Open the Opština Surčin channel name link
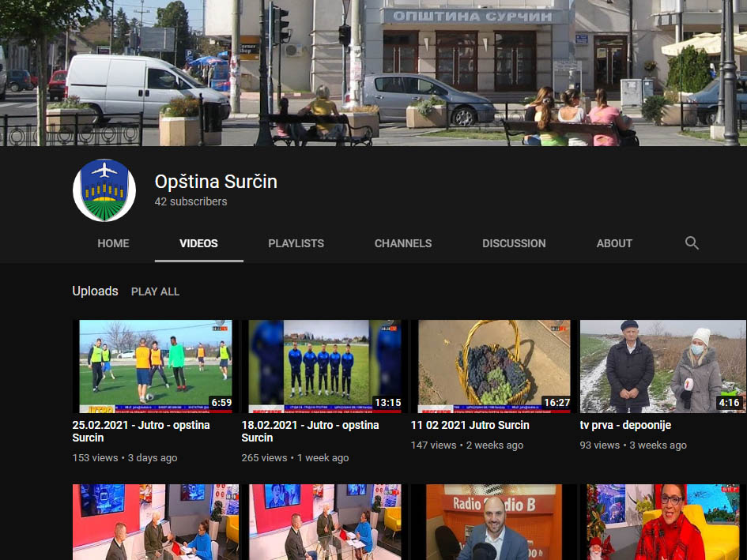Viewport: 747px width, 560px height. point(216,182)
